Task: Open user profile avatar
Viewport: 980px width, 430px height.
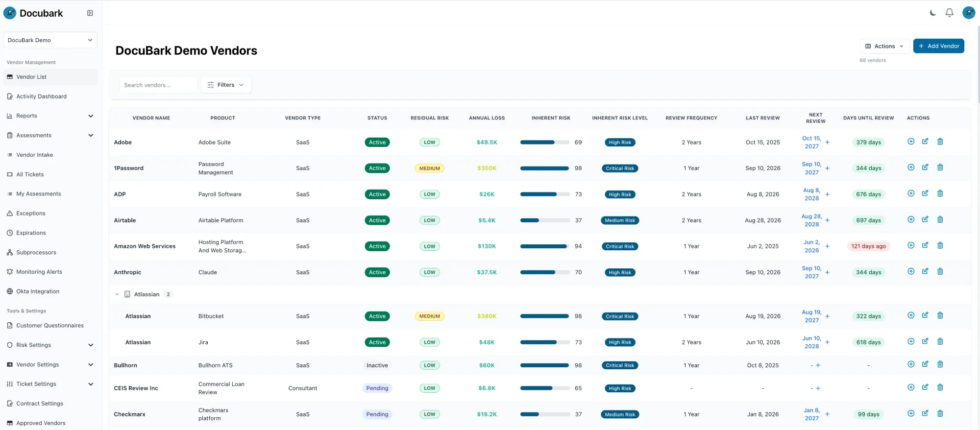Action: tap(969, 13)
